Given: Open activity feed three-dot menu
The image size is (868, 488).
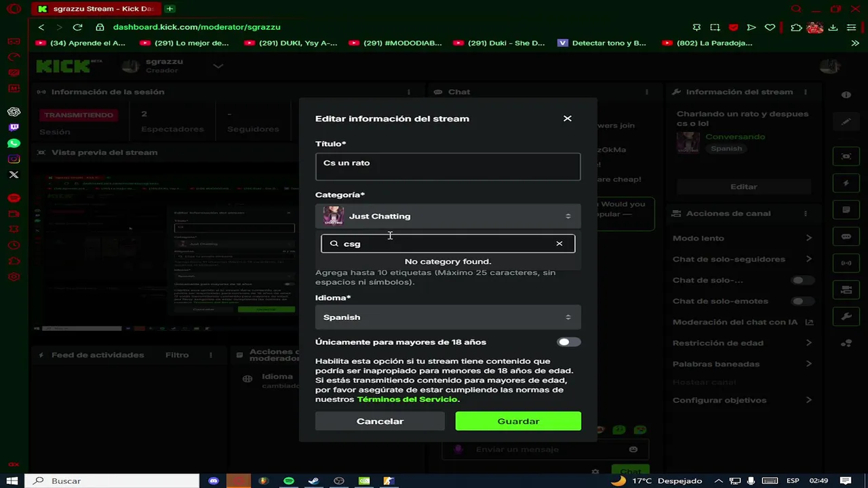Looking at the screenshot, I should (x=210, y=355).
